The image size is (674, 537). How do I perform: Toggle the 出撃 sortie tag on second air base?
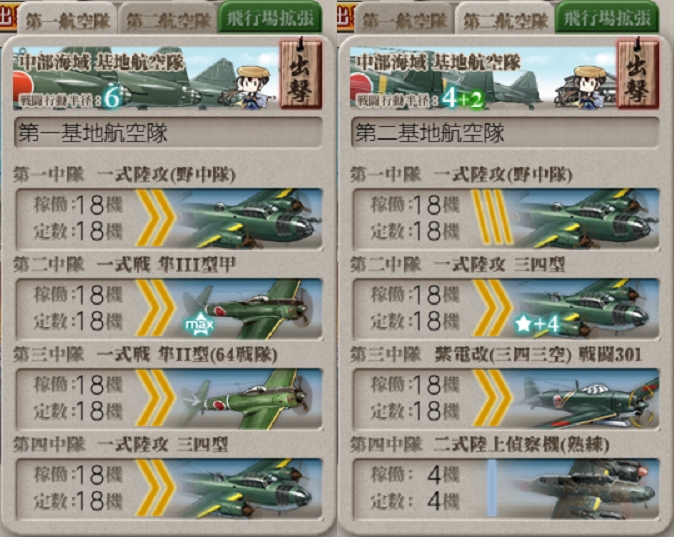point(637,73)
